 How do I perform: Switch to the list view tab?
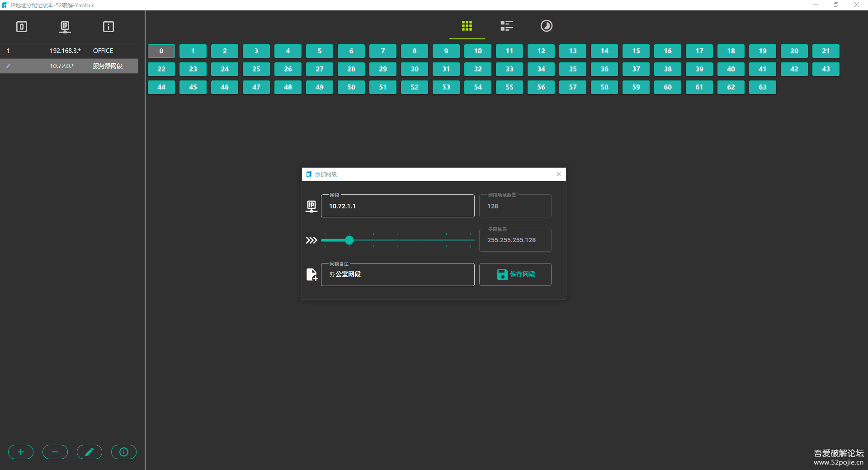point(506,26)
